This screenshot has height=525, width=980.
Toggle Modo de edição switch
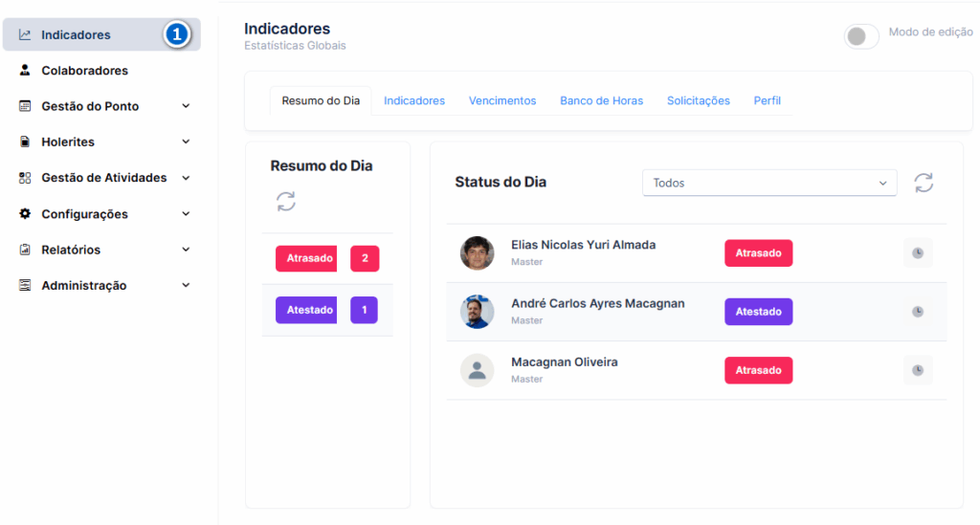[861, 36]
